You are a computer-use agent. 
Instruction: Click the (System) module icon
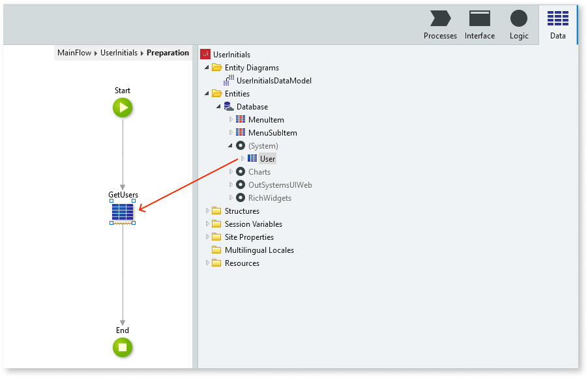241,145
